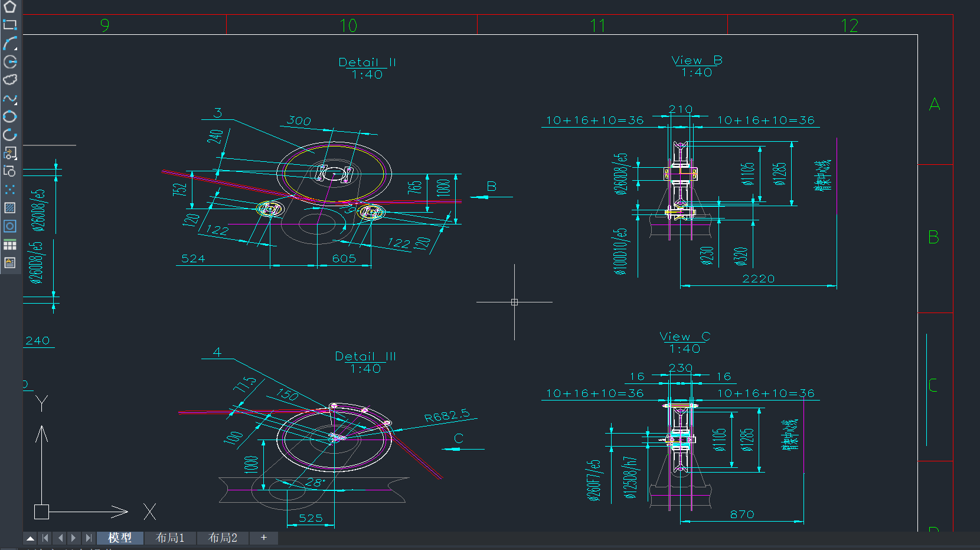Image resolution: width=980 pixels, height=550 pixels.
Task: Click the '2220' dimension text
Action: [759, 279]
